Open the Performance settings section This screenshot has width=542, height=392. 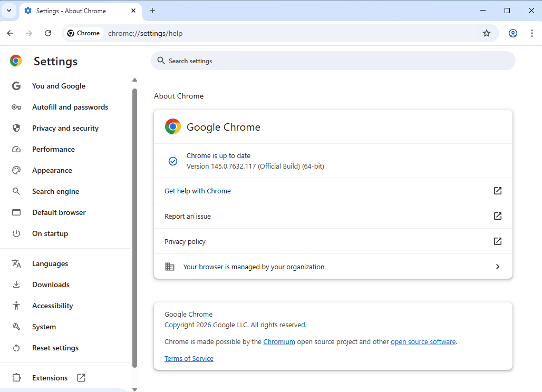pos(53,149)
